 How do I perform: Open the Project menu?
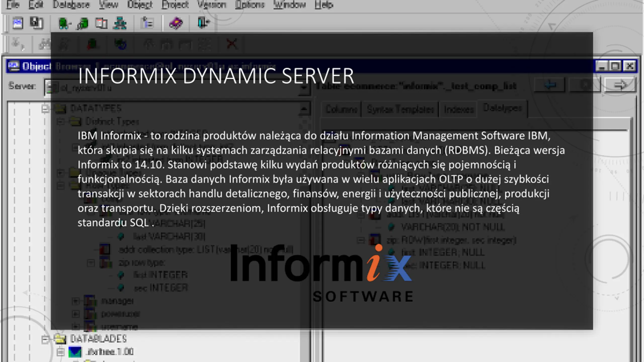[x=175, y=5]
